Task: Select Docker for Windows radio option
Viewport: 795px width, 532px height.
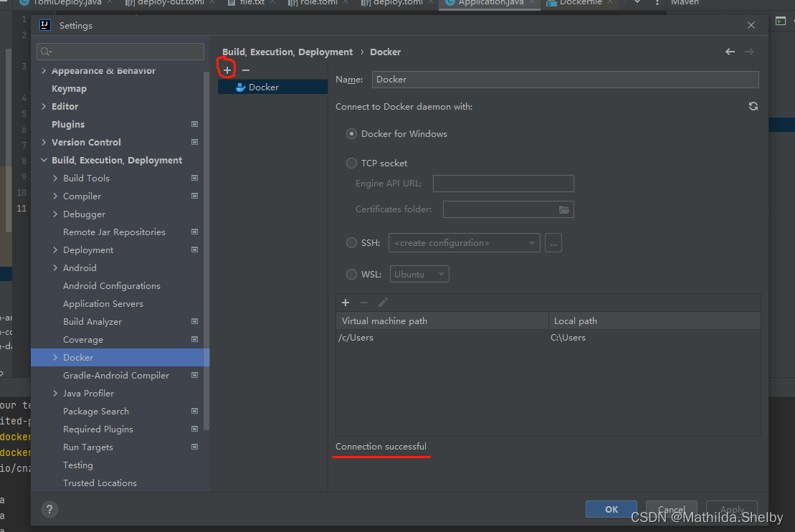Action: point(351,134)
